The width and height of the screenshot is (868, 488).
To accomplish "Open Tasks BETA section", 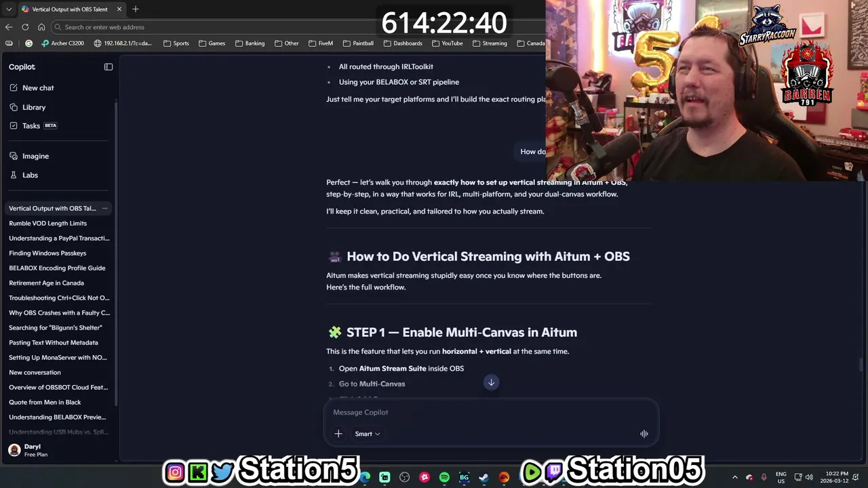I will coord(33,125).
